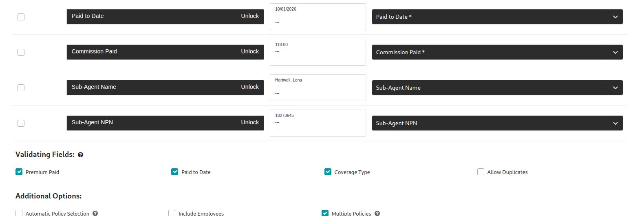Screen dimensions: 644x216
Task: Uncheck Paid to Date validating field
Action: [175, 172]
